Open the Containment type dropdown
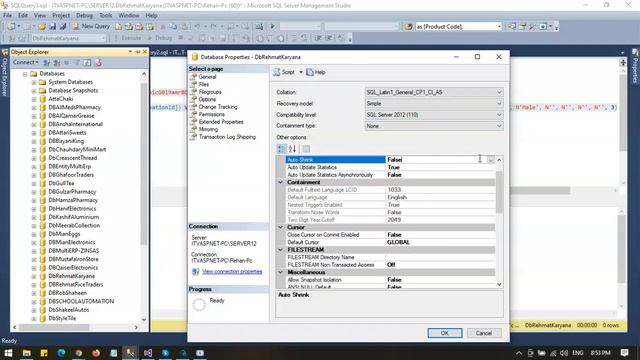Viewport: 640px width, 360px height. (x=433, y=126)
